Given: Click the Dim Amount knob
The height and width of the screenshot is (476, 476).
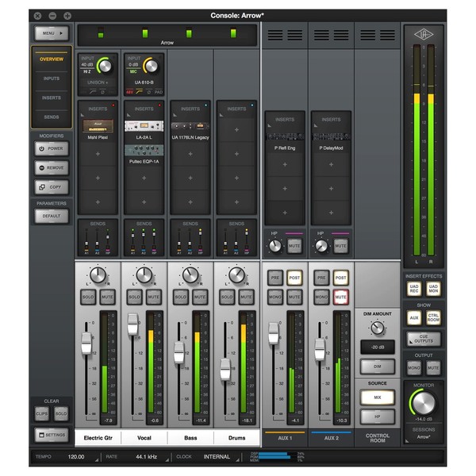Looking at the screenshot, I should tap(378, 328).
